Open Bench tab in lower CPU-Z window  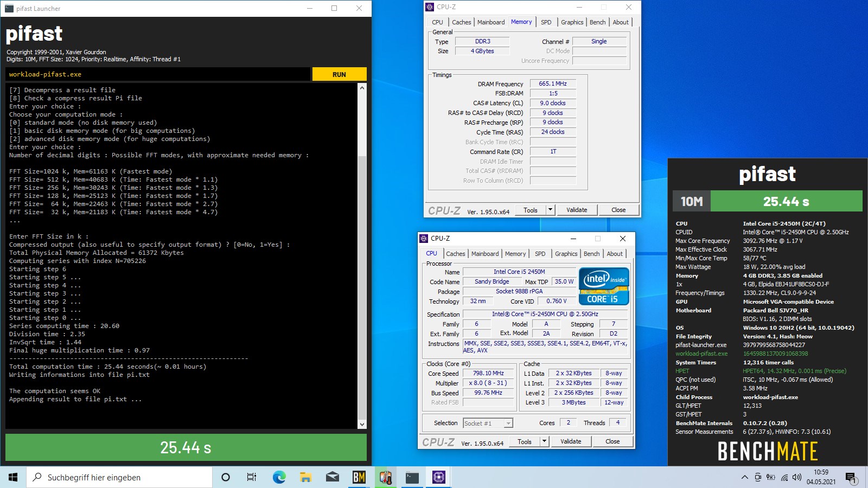pos(592,254)
